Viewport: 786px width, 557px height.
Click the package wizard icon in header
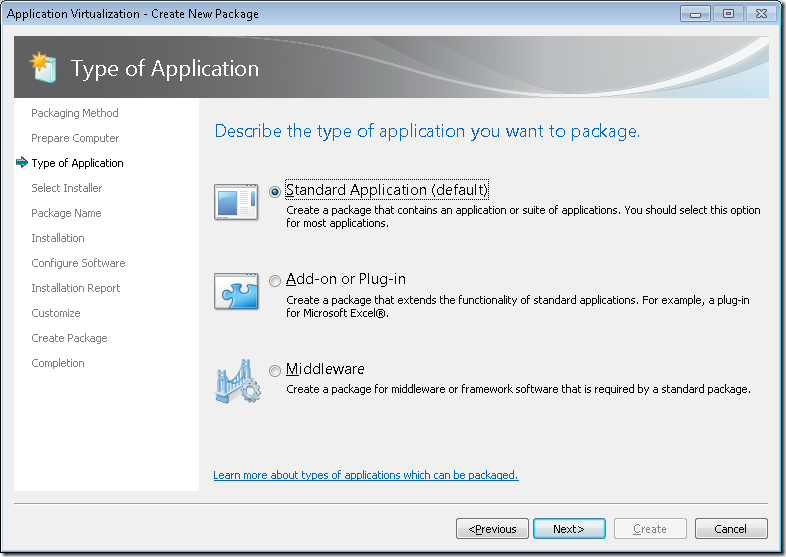pos(43,67)
